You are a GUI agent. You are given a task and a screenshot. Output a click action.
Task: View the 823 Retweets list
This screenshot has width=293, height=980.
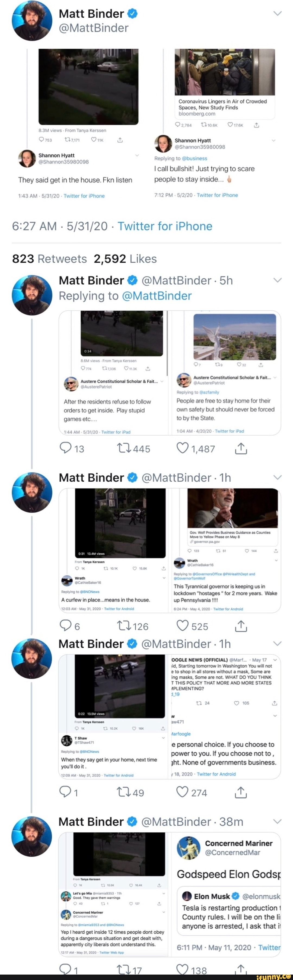pyautogui.click(x=49, y=259)
